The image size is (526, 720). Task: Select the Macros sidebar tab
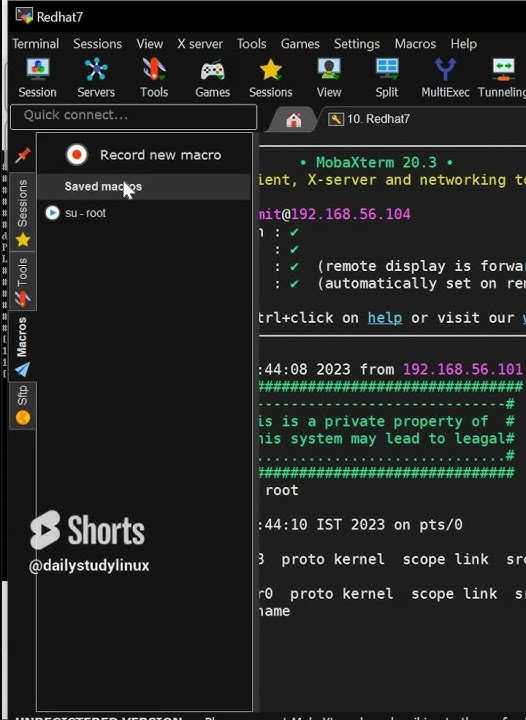pyautogui.click(x=22, y=346)
